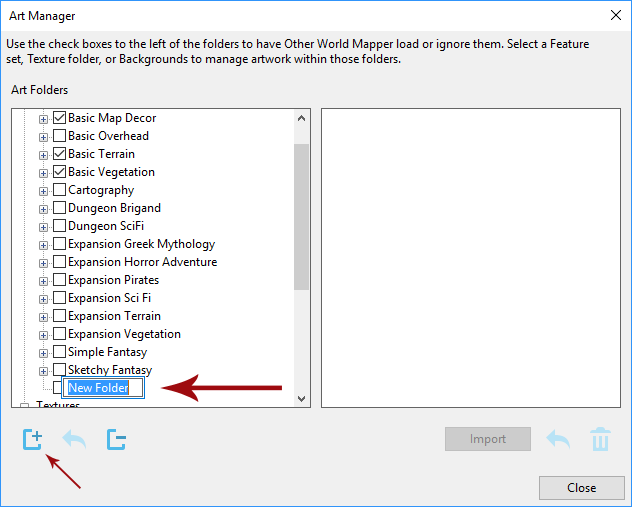Collapse the Textures tree node

pos(24,406)
